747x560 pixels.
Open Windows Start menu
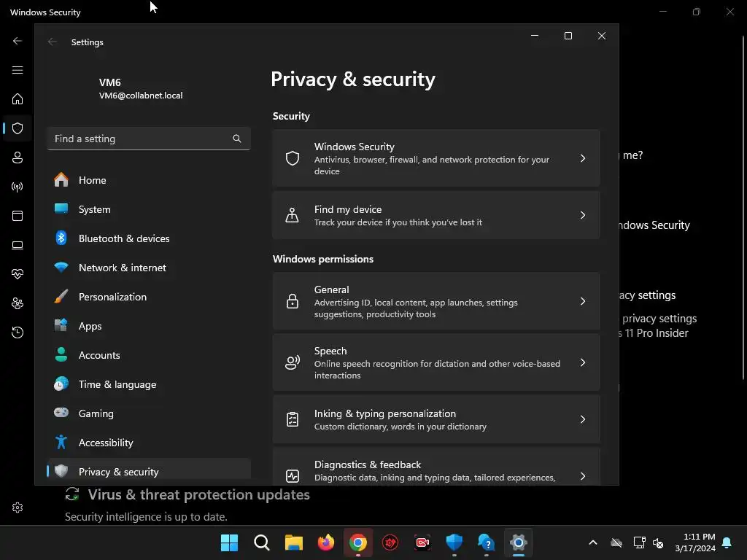pyautogui.click(x=229, y=542)
